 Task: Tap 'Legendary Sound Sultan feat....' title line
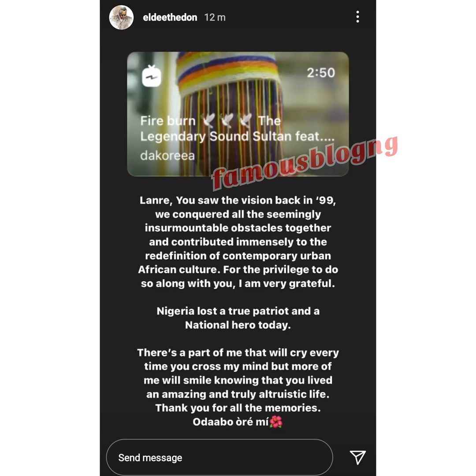[x=237, y=136]
